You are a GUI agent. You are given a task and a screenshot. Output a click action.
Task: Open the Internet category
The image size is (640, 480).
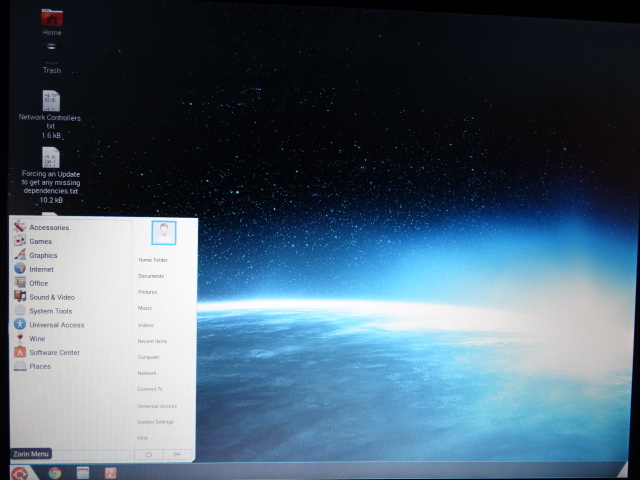[x=41, y=269]
